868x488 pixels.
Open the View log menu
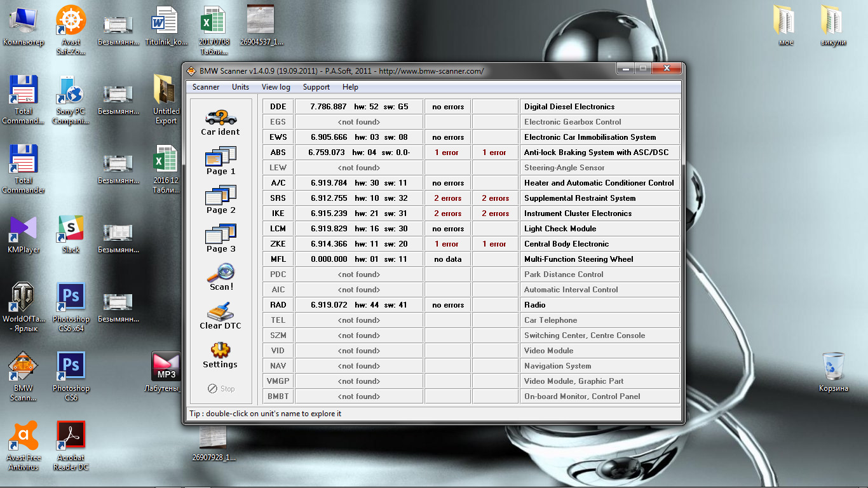(x=276, y=87)
